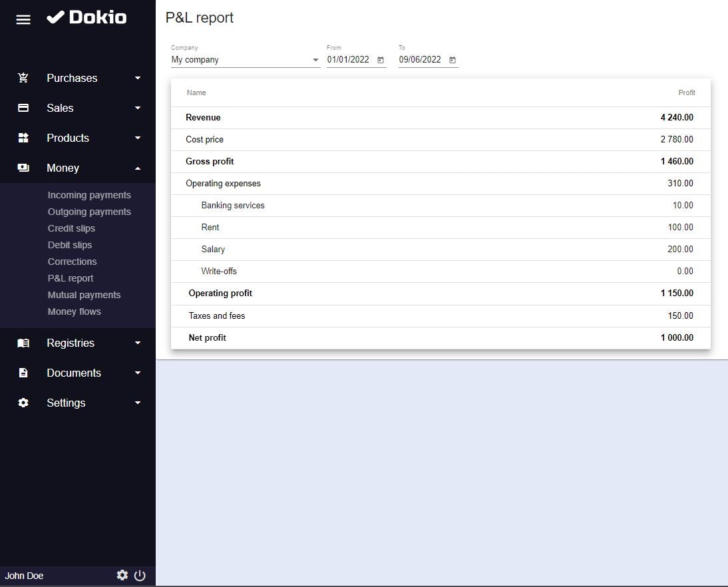
Task: Click the logout power icon
Action: [140, 576]
